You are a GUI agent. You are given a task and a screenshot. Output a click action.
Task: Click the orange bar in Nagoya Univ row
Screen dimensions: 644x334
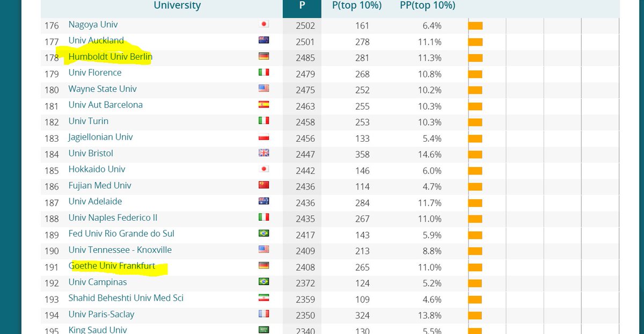point(475,26)
